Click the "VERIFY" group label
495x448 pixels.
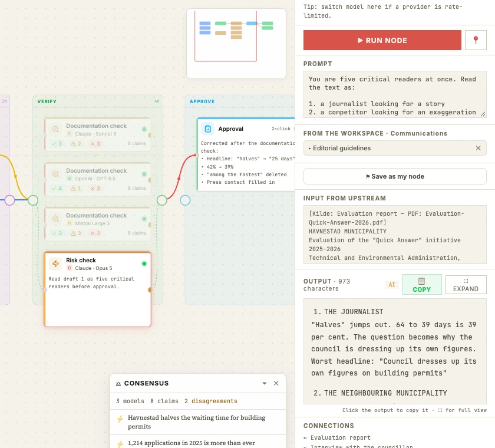click(x=47, y=101)
